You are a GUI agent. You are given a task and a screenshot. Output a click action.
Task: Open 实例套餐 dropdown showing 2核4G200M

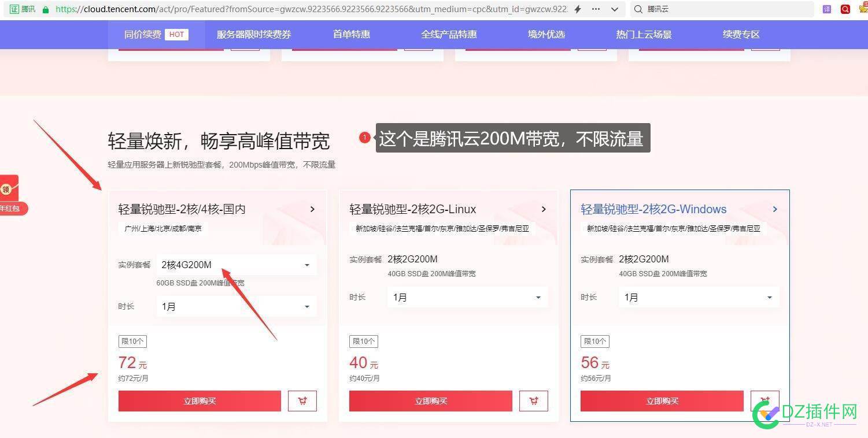pyautogui.click(x=237, y=265)
